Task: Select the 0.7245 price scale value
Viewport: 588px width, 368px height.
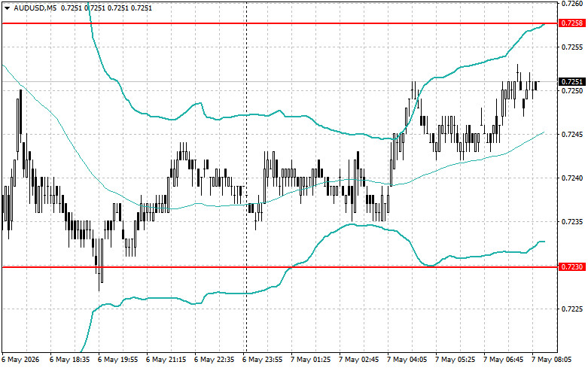Action: (x=572, y=135)
